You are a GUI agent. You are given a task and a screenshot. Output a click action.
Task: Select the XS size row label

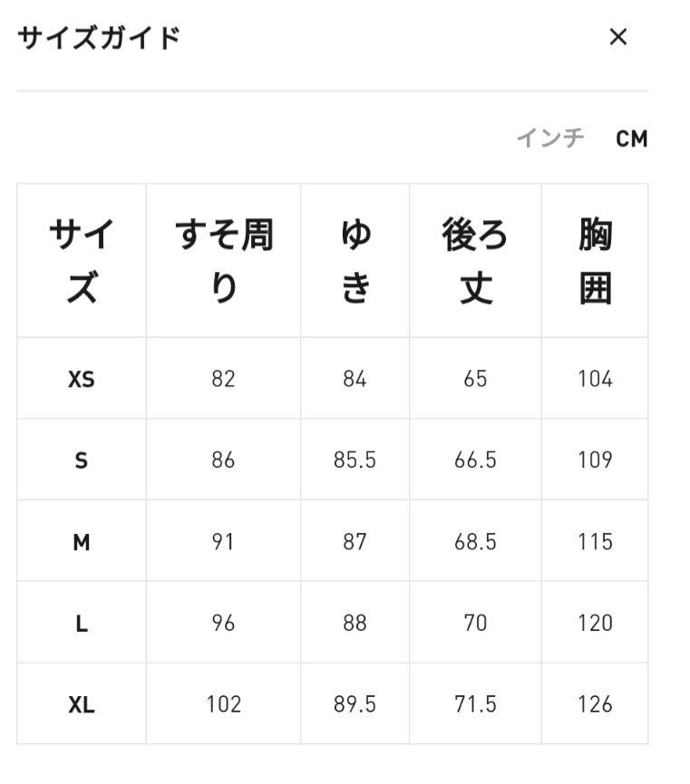(82, 379)
